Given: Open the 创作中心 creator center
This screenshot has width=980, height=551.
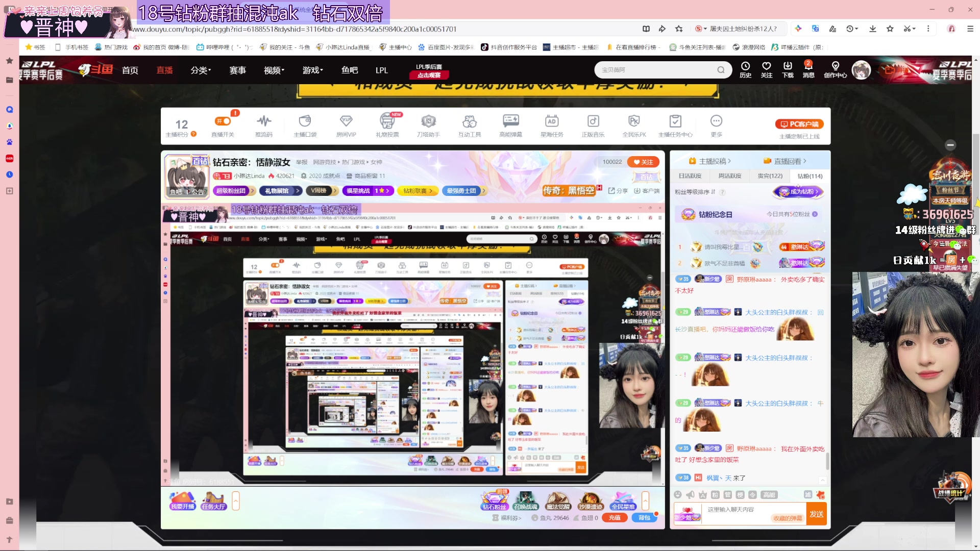Looking at the screenshot, I should [836, 70].
